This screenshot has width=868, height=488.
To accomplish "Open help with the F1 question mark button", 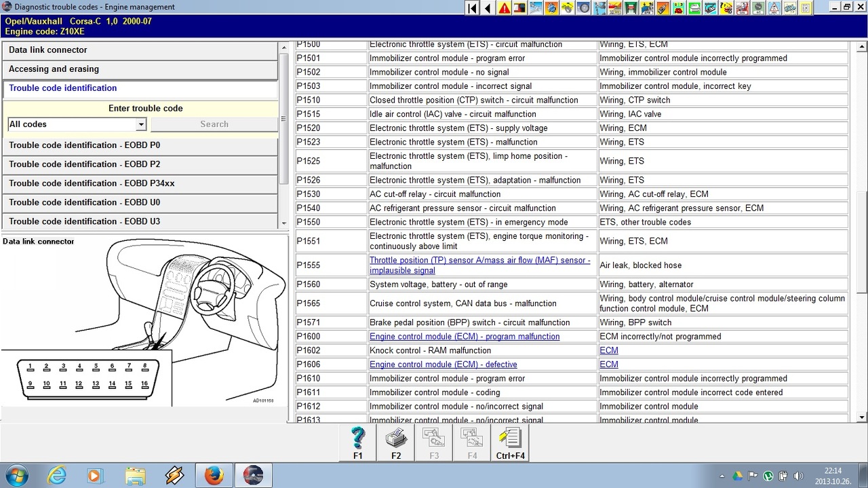I will pos(358,443).
